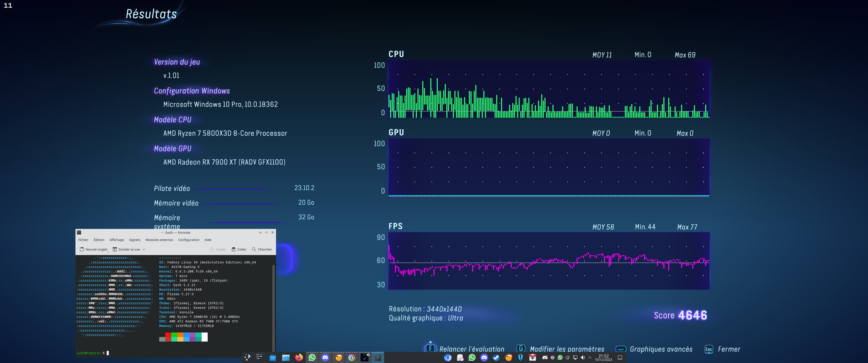Open the Discord taskbar task entry
Image resolution: width=868 pixels, height=363 pixels.
pos(325,358)
